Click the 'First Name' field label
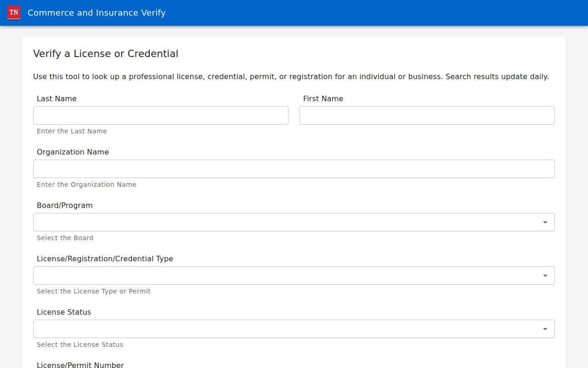 (323, 98)
